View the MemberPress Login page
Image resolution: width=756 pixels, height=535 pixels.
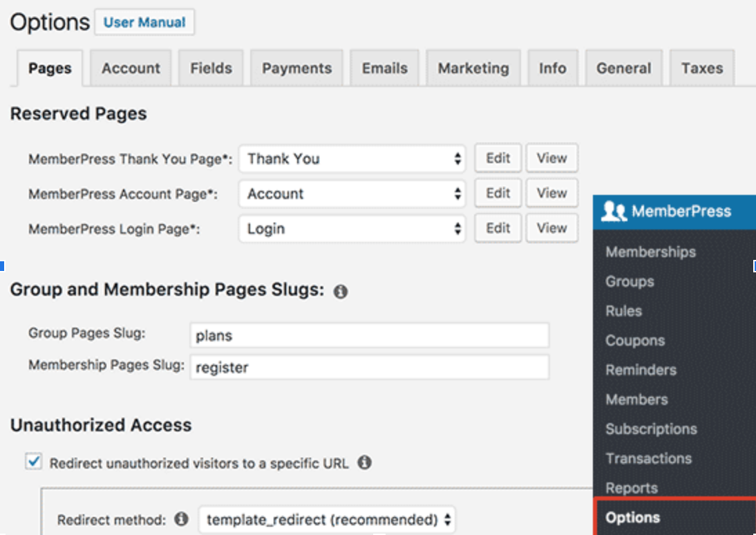pyautogui.click(x=551, y=228)
